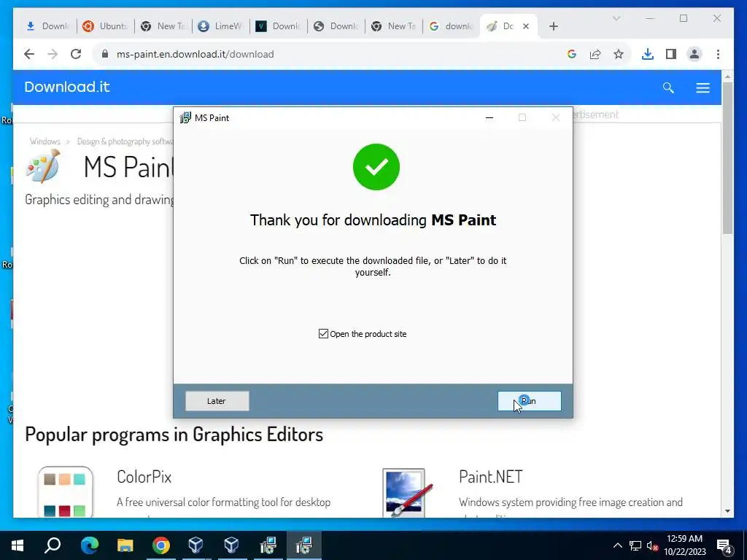
Task: Open a new tab with the plus button
Action: pos(553,26)
